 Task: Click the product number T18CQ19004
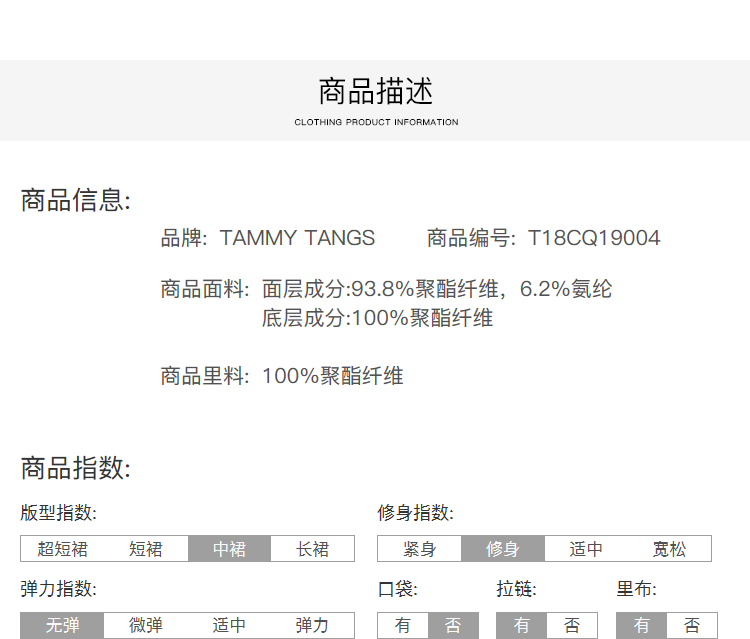click(593, 238)
